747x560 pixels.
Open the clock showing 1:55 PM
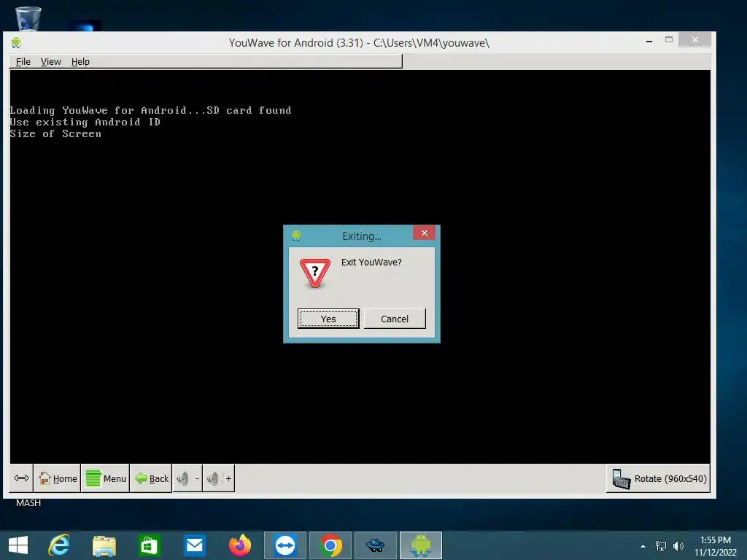716,546
